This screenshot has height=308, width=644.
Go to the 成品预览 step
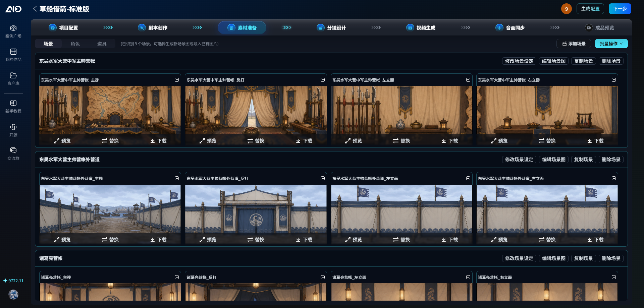[600, 27]
